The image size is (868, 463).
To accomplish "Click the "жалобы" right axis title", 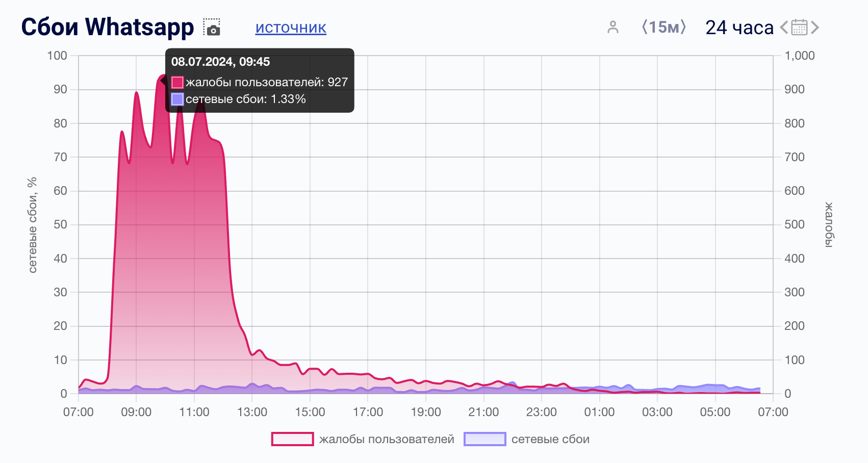I will pos(829,225).
